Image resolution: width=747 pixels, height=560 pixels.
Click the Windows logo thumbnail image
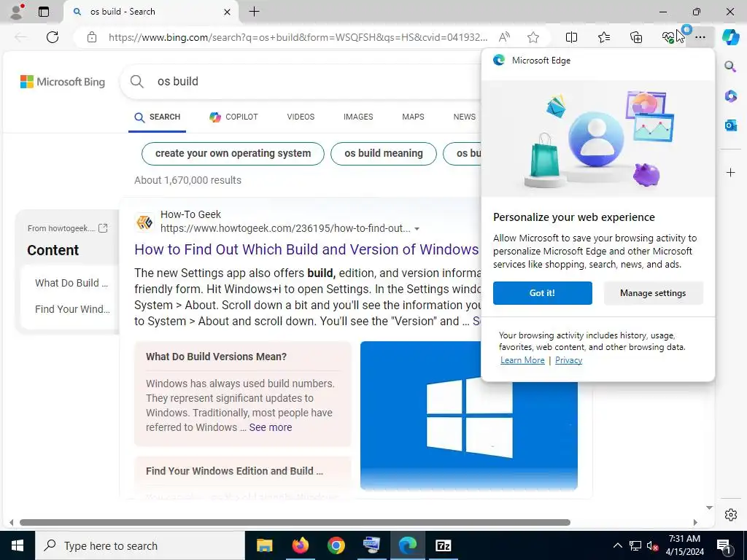469,416
